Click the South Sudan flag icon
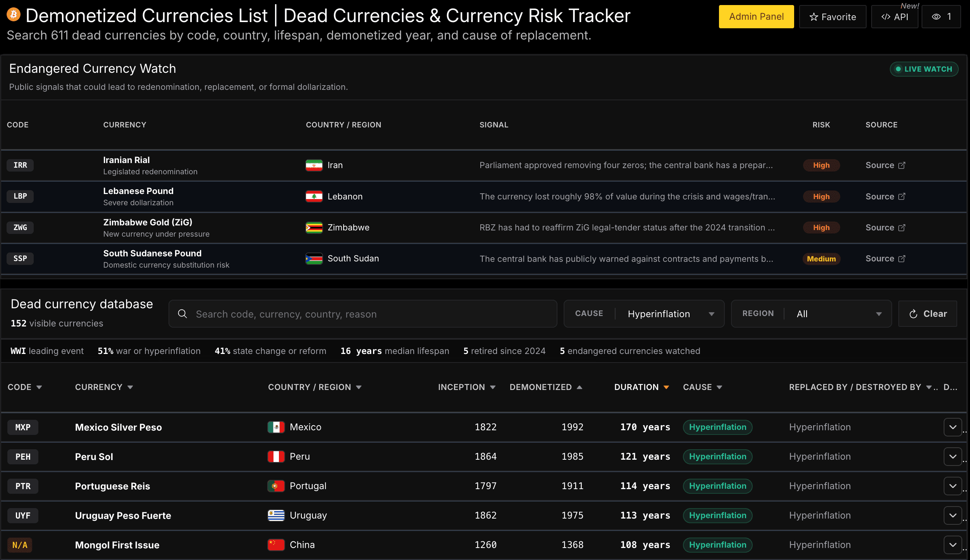Viewport: 970px width, 560px height. click(314, 258)
